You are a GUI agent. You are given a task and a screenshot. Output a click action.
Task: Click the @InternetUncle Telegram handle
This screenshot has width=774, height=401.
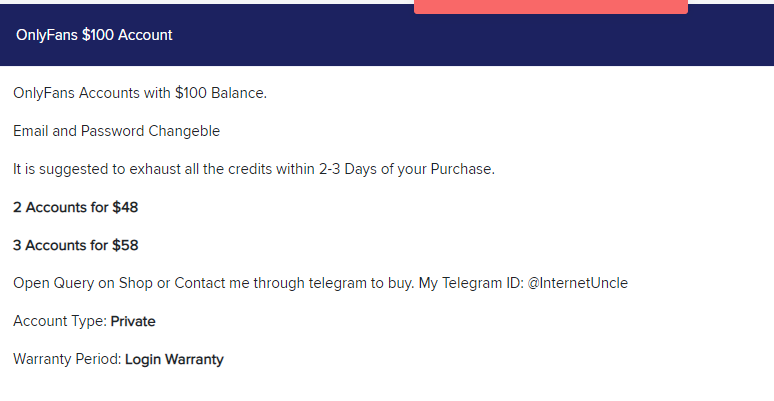point(577,283)
